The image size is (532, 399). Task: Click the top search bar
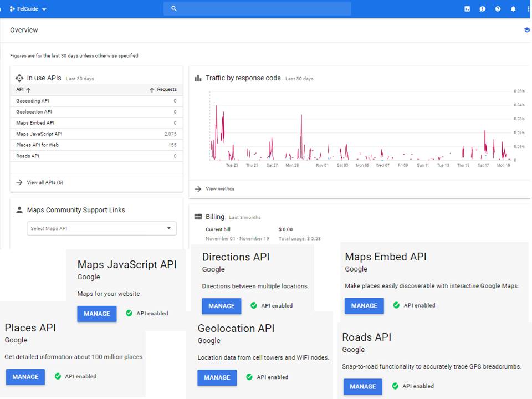(257, 8)
